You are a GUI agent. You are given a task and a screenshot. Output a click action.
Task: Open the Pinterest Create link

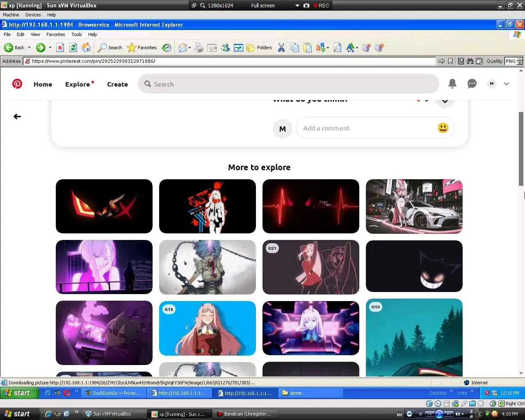(x=117, y=84)
